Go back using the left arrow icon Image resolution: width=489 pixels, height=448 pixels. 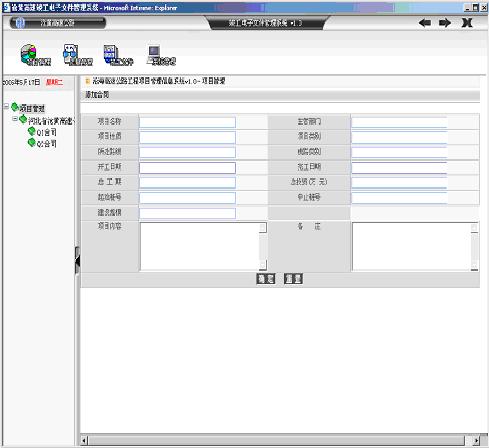click(x=425, y=23)
